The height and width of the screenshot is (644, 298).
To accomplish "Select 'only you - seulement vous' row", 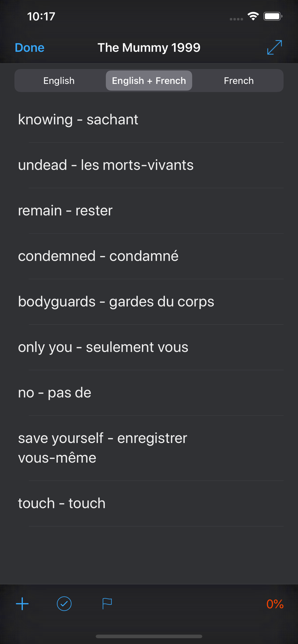I will (x=149, y=347).
